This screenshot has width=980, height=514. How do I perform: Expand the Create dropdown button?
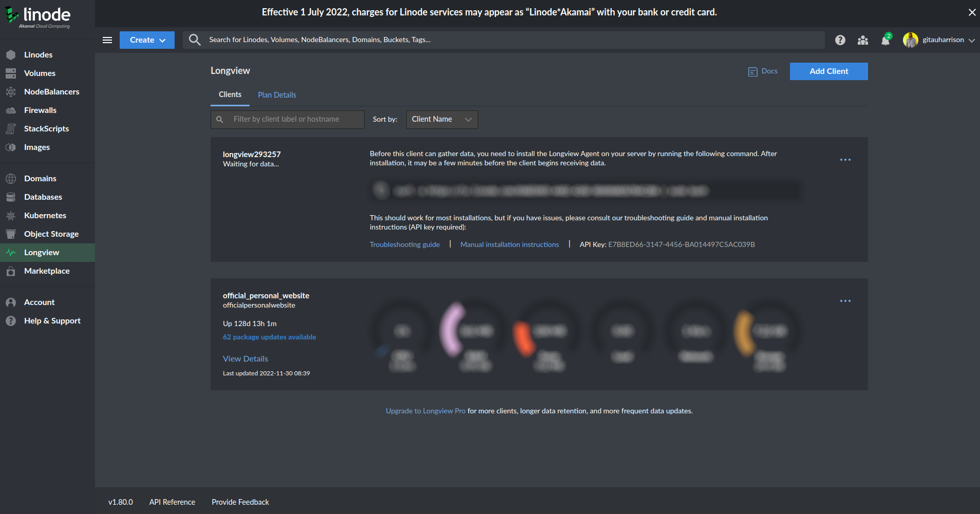point(147,40)
